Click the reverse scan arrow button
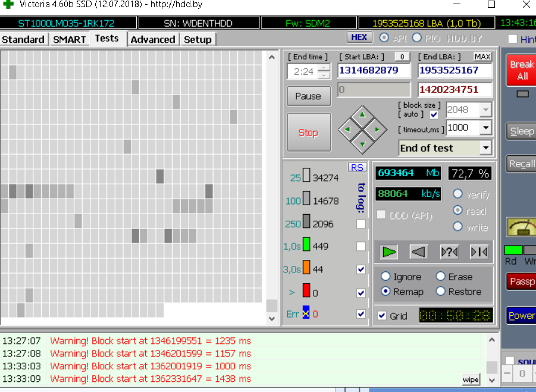The height and width of the screenshot is (392, 536). pyautogui.click(x=419, y=252)
